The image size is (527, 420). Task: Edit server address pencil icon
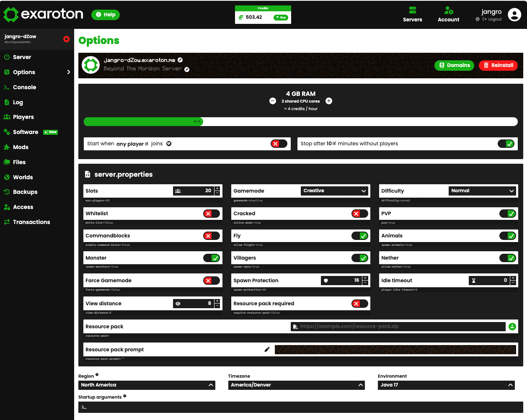tap(180, 60)
